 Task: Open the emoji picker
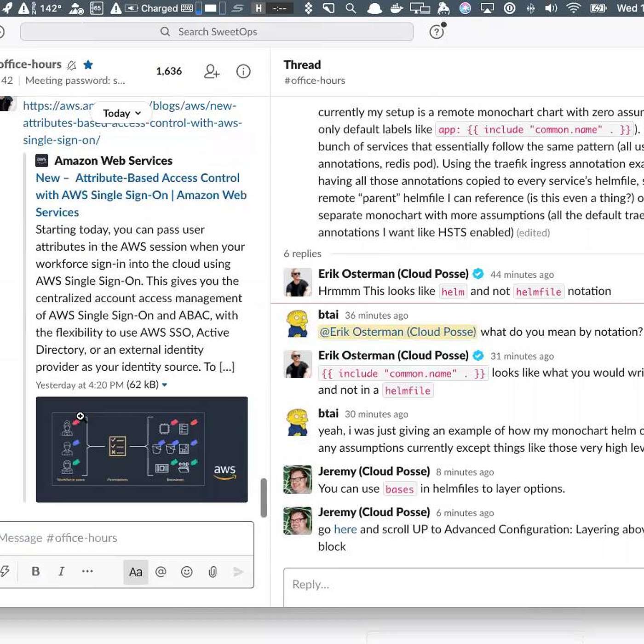tap(187, 572)
